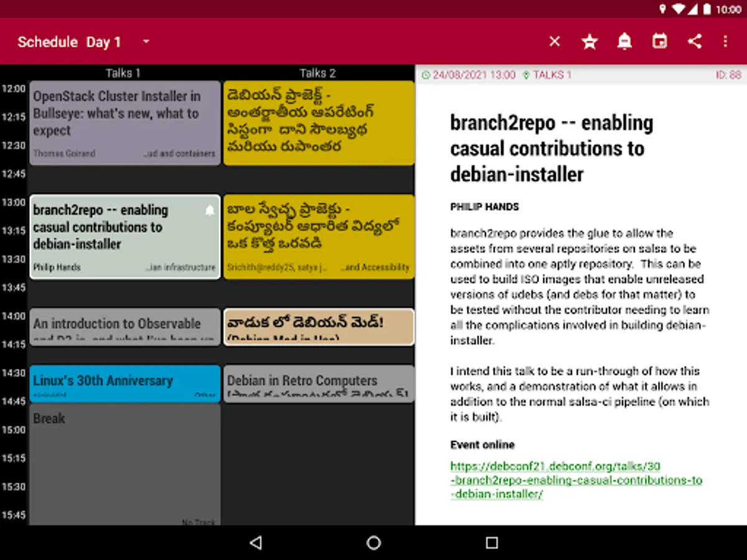This screenshot has width=747, height=560.
Task: Mark the talk as favorite with star
Action: [x=590, y=42]
